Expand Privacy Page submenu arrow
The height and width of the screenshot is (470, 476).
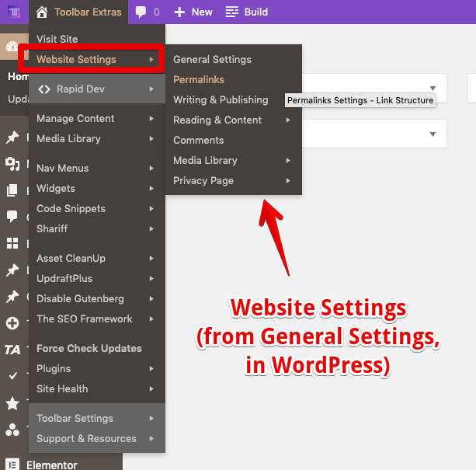[288, 181]
